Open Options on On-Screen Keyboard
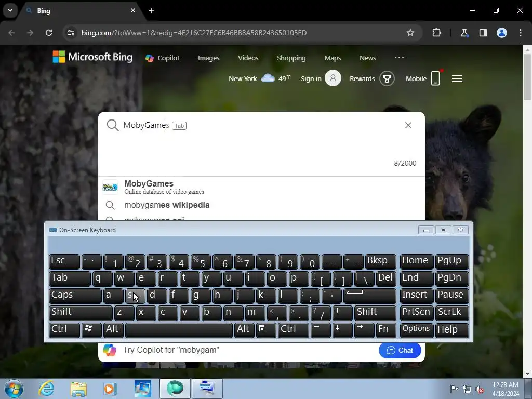This screenshot has width=532, height=399. pyautogui.click(x=416, y=330)
